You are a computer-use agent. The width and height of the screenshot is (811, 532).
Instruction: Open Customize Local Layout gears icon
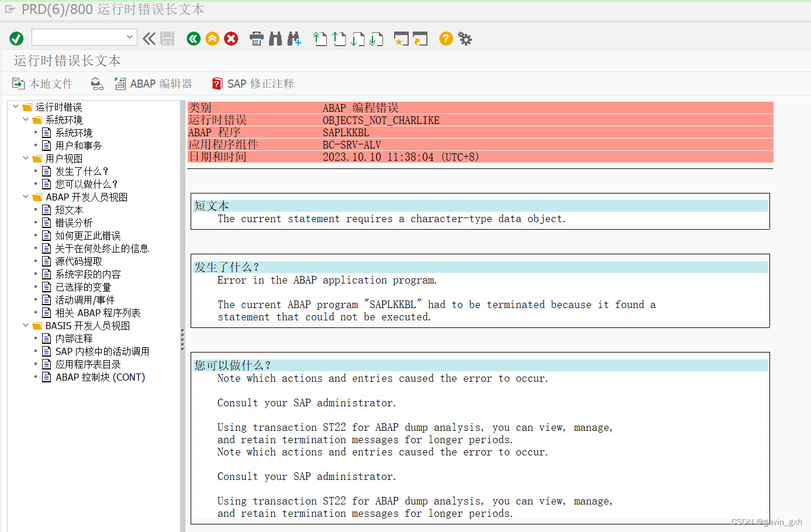465,39
